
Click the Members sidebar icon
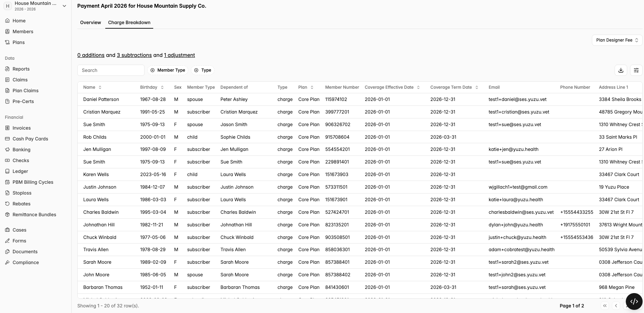tap(7, 31)
